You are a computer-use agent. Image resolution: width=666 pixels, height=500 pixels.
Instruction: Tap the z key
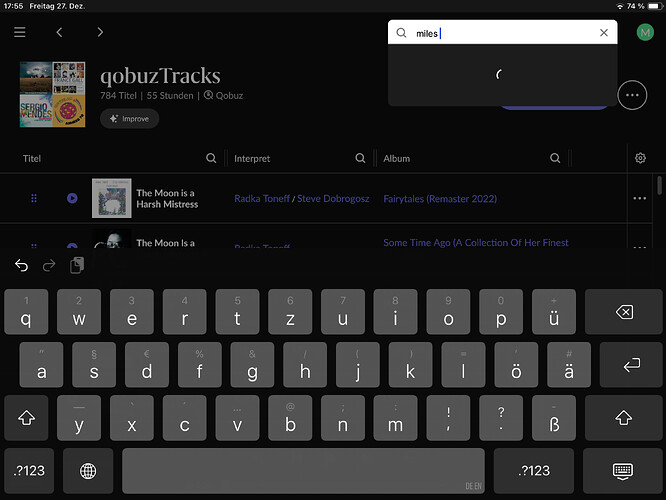(x=290, y=312)
